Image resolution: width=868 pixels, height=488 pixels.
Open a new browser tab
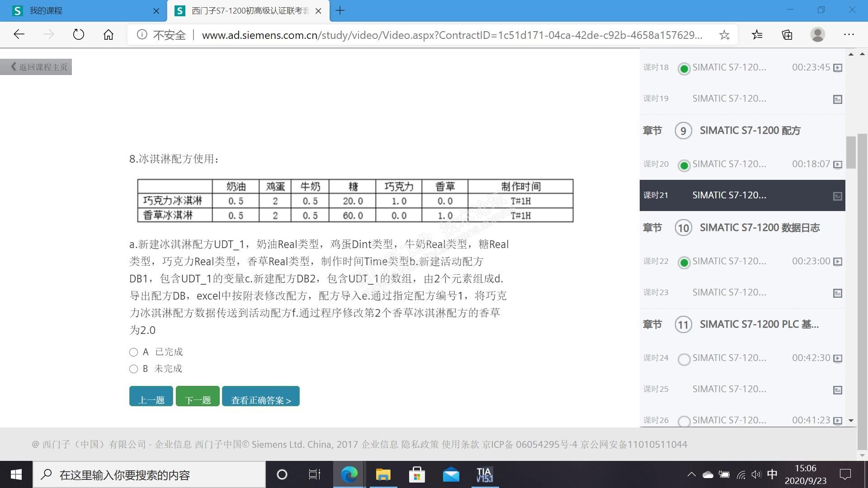click(x=340, y=11)
